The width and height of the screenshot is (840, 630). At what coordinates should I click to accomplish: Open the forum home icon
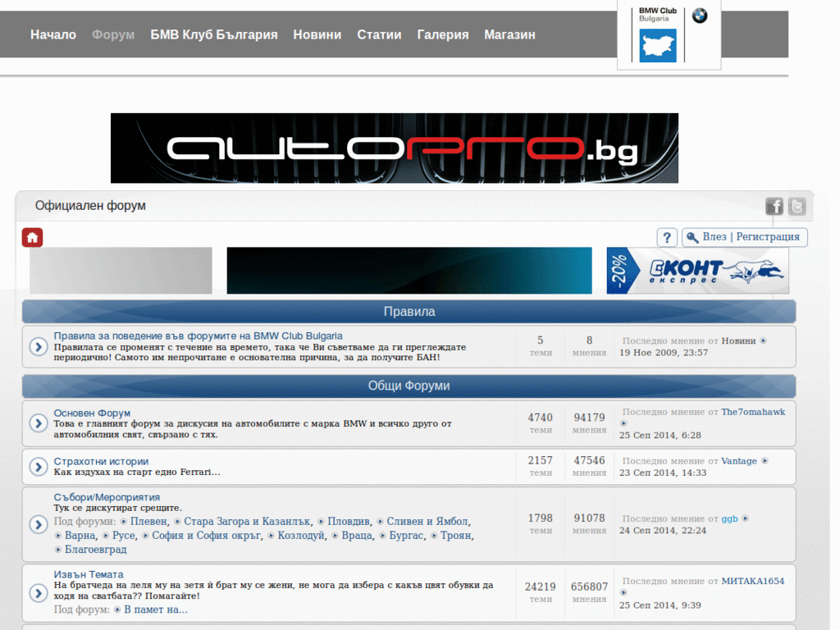pos(32,237)
